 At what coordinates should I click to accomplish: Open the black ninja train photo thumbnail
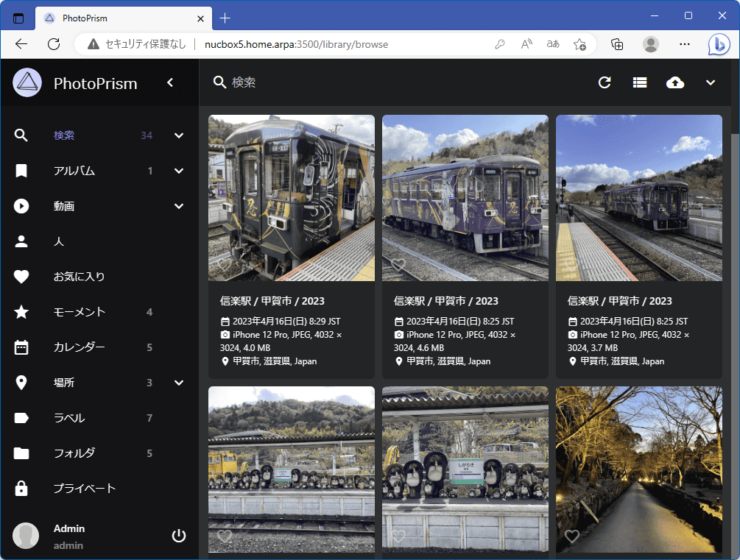[292, 198]
